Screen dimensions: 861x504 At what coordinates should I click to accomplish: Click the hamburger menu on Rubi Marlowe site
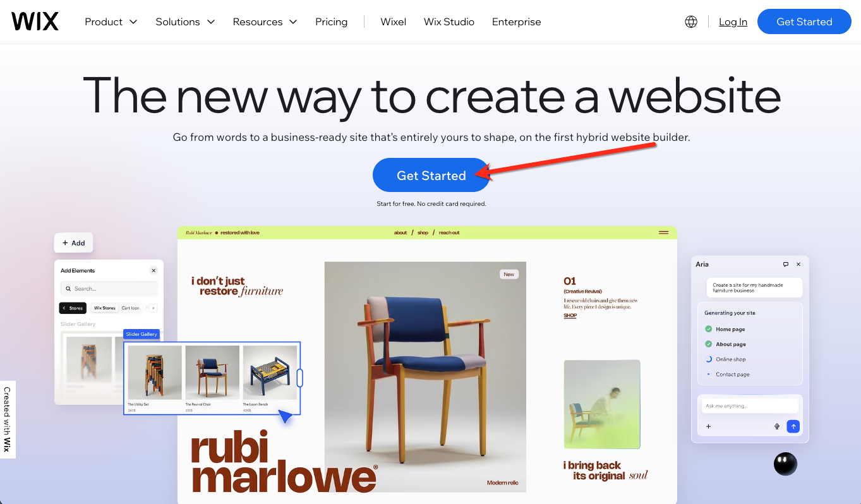pyautogui.click(x=663, y=232)
